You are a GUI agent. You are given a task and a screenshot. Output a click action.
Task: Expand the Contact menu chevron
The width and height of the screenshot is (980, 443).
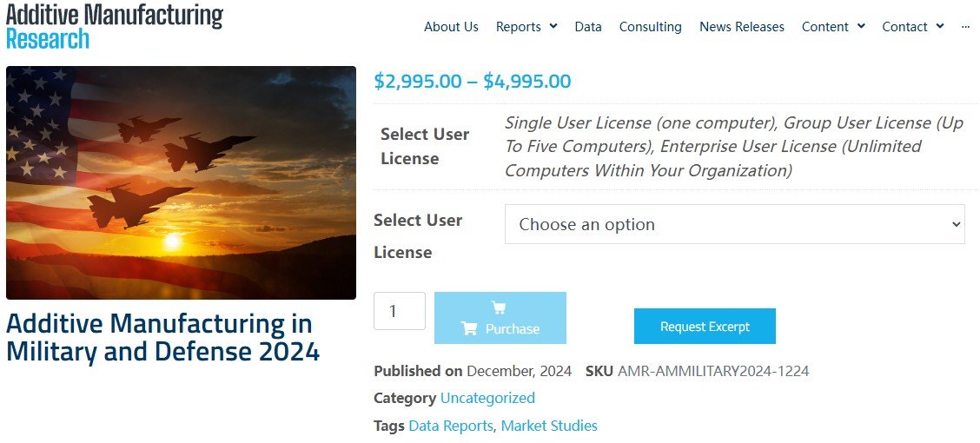[x=940, y=27]
